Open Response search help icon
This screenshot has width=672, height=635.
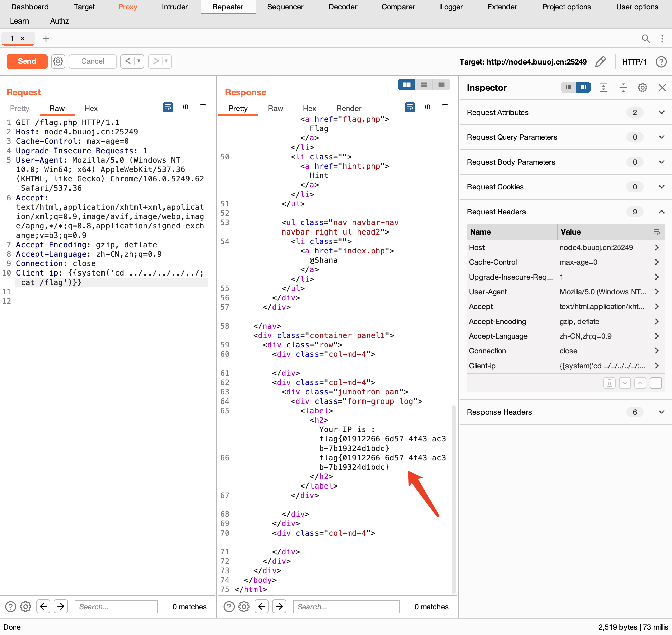click(229, 606)
